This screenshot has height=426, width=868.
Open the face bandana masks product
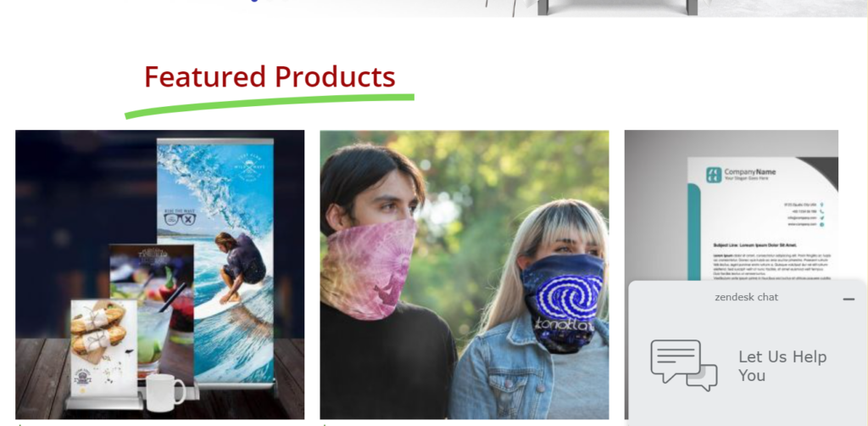[465, 275]
